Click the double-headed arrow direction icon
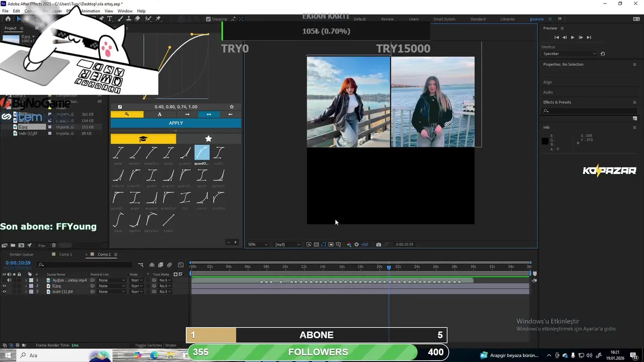Image resolution: width=644 pixels, height=362 pixels. (x=209, y=114)
